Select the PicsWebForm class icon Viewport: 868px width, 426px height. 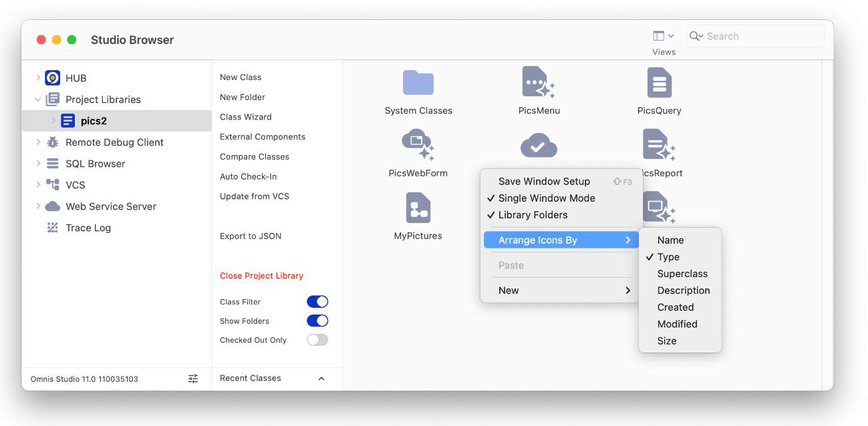[x=418, y=145]
